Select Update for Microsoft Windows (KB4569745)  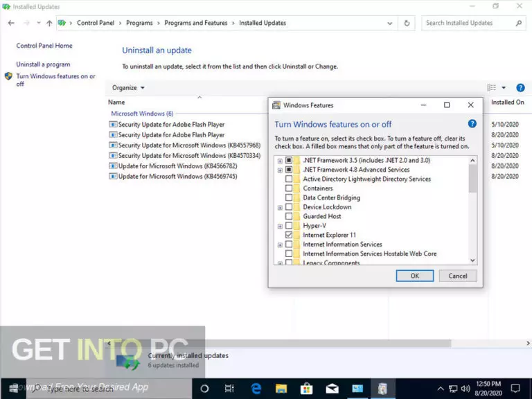[x=173, y=177]
